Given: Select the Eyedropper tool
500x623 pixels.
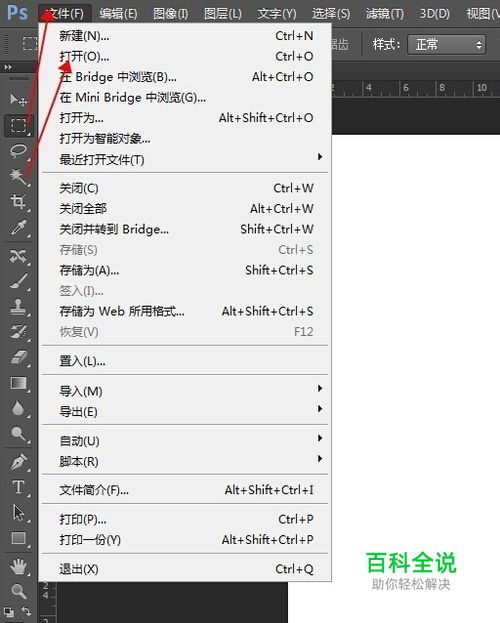Looking at the screenshot, I should [18, 227].
